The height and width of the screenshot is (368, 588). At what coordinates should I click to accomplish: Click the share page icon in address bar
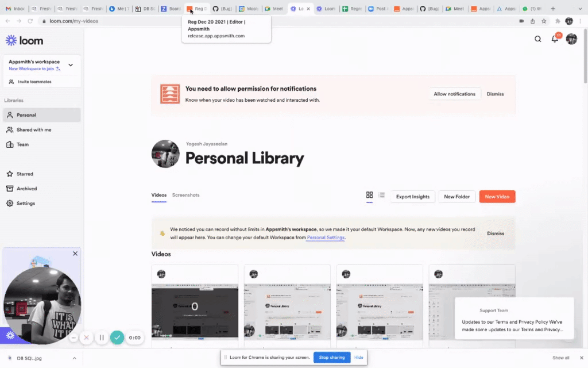[x=532, y=21]
